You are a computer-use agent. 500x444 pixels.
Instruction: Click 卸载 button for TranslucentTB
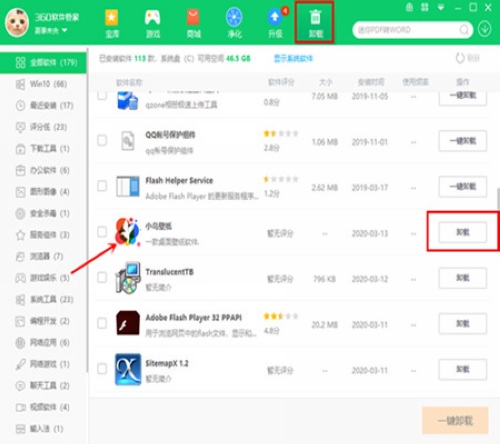pyautogui.click(x=463, y=278)
